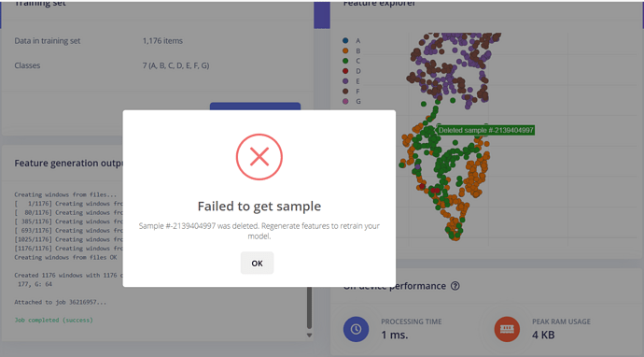Click the output log vertical scrollbar thumb

tap(309, 307)
